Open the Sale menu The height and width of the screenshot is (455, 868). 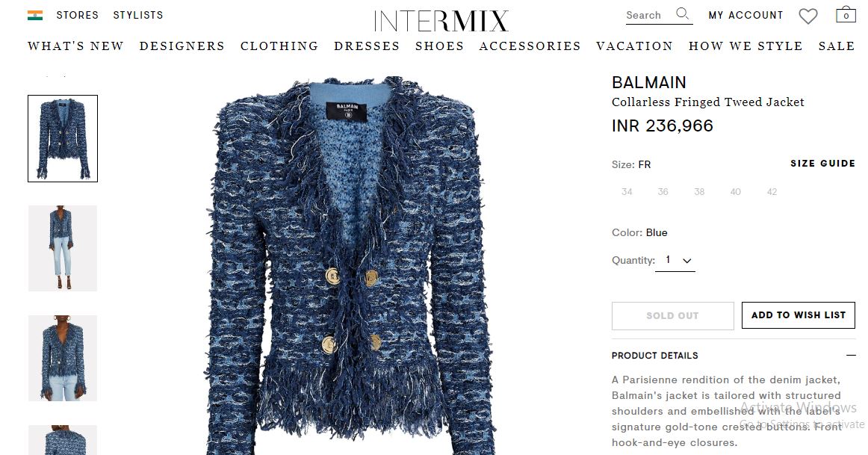point(837,46)
